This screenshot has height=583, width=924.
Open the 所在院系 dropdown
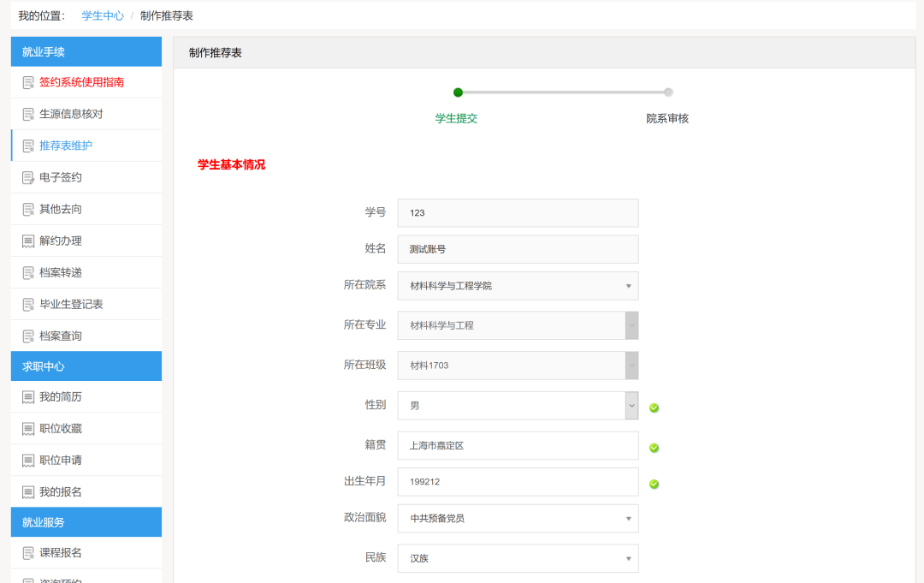coord(518,286)
